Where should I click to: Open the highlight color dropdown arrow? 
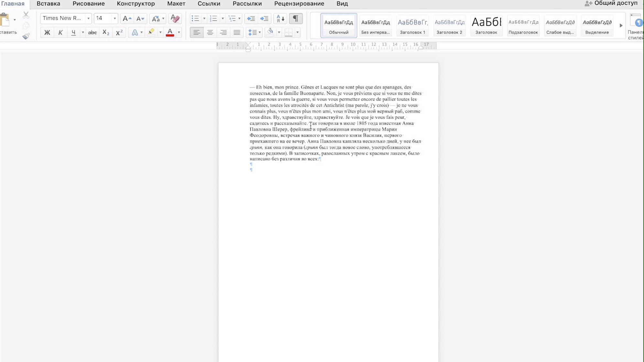[x=160, y=32]
